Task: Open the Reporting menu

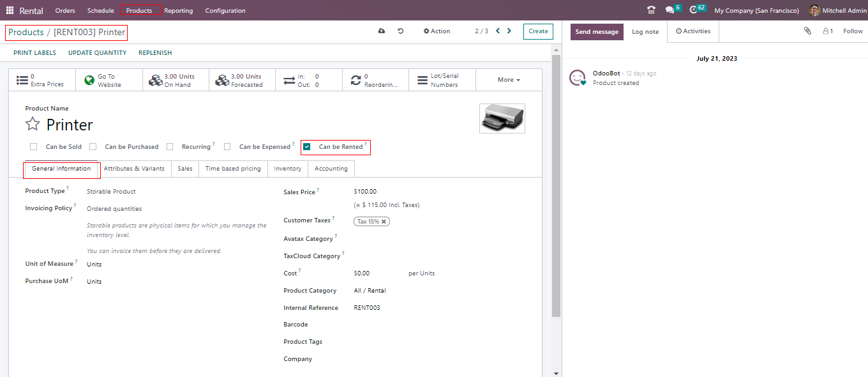Action: pyautogui.click(x=178, y=10)
